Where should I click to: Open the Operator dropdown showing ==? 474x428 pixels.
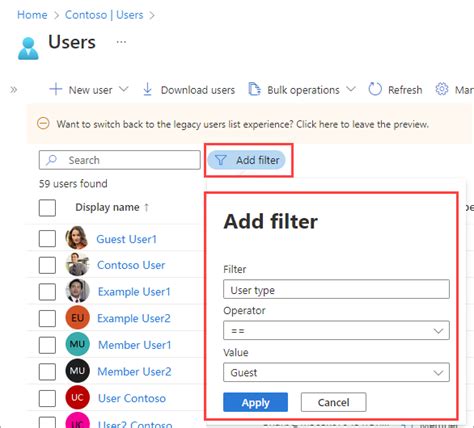point(336,330)
